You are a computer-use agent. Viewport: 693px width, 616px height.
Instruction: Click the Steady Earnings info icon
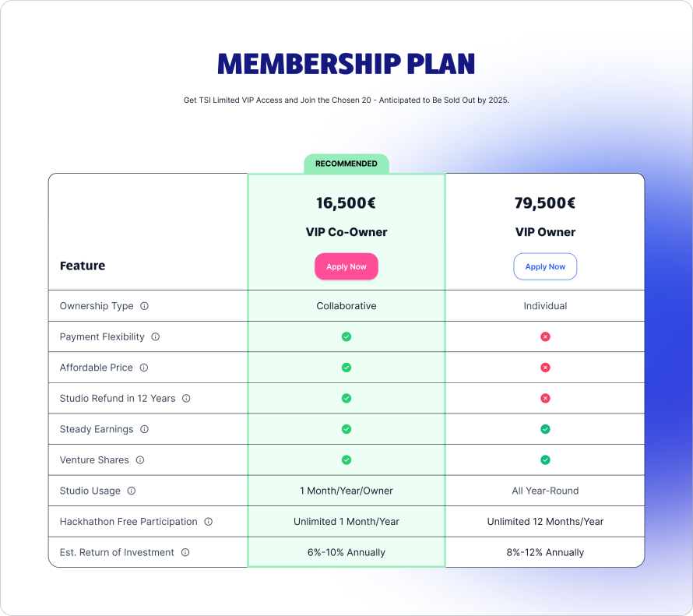point(145,429)
